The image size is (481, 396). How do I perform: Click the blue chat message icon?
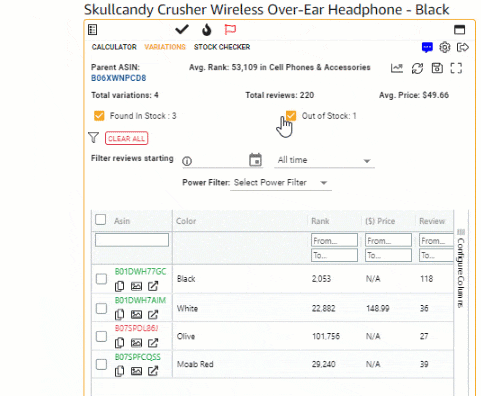tap(427, 47)
